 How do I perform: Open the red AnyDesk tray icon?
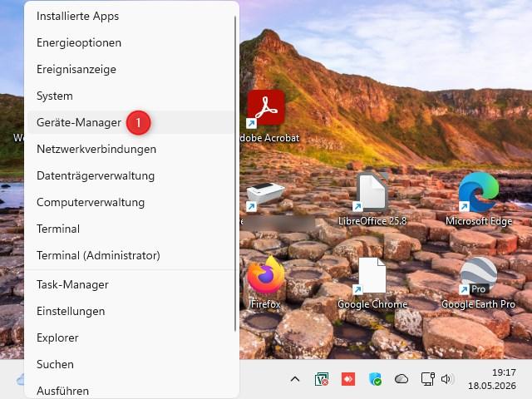point(348,379)
